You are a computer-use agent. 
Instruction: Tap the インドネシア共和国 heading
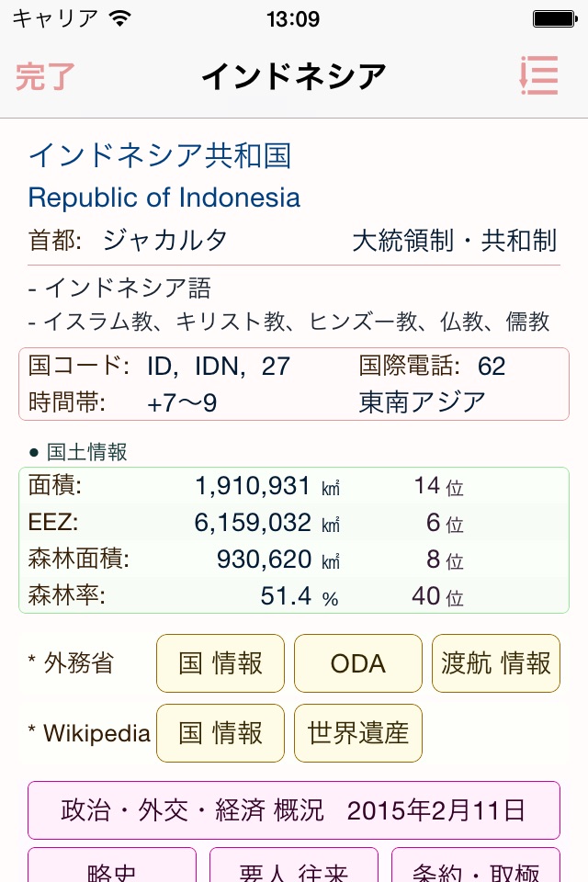coord(160,155)
